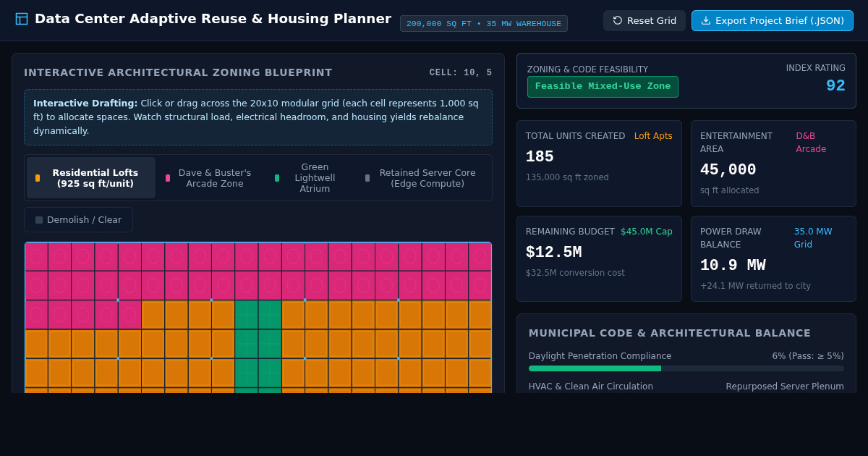Click entertainment area value 45,000
Viewport: 868px width, 456px height.
coord(728,170)
